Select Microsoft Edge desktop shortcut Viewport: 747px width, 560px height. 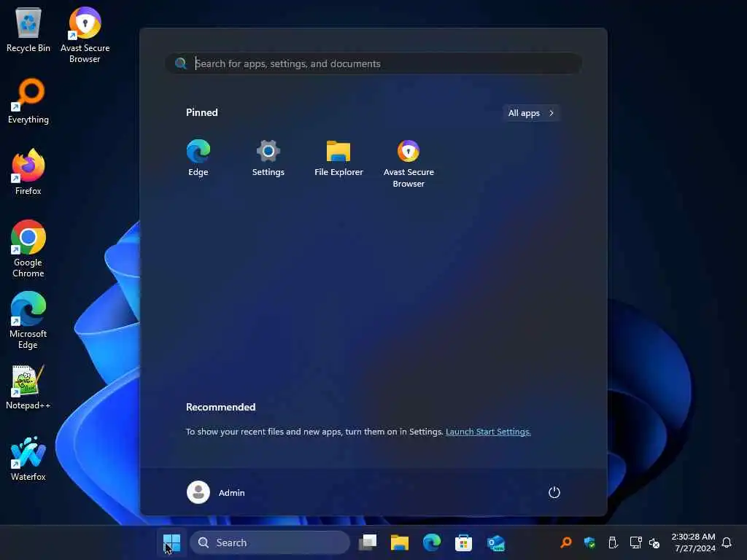pos(28,320)
